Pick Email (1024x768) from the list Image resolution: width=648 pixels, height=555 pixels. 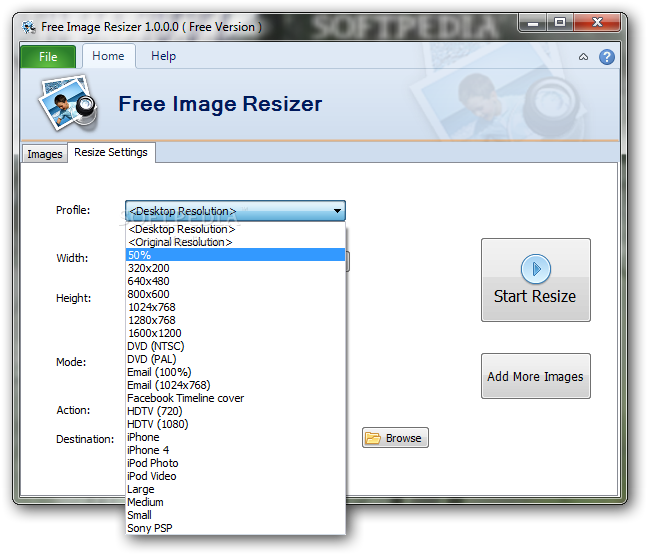coord(235,385)
